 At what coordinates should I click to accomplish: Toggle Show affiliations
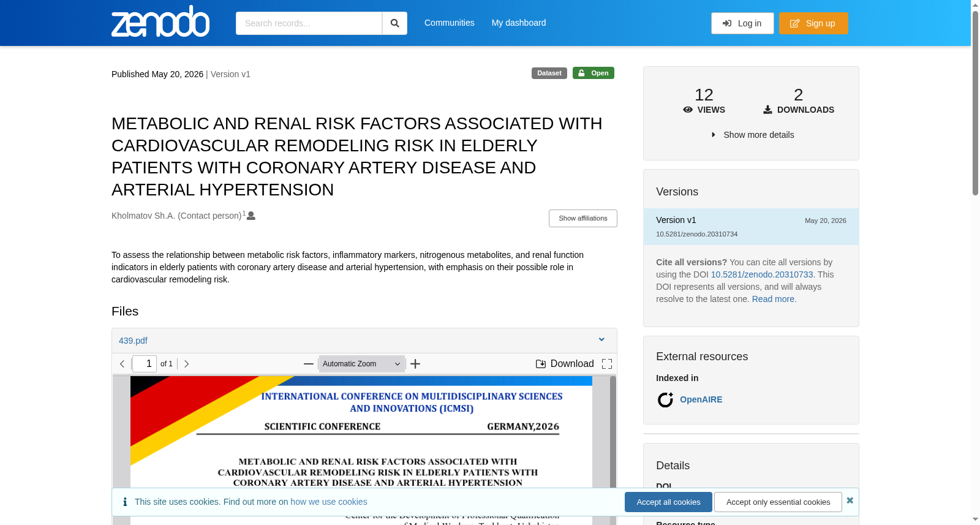click(x=583, y=218)
